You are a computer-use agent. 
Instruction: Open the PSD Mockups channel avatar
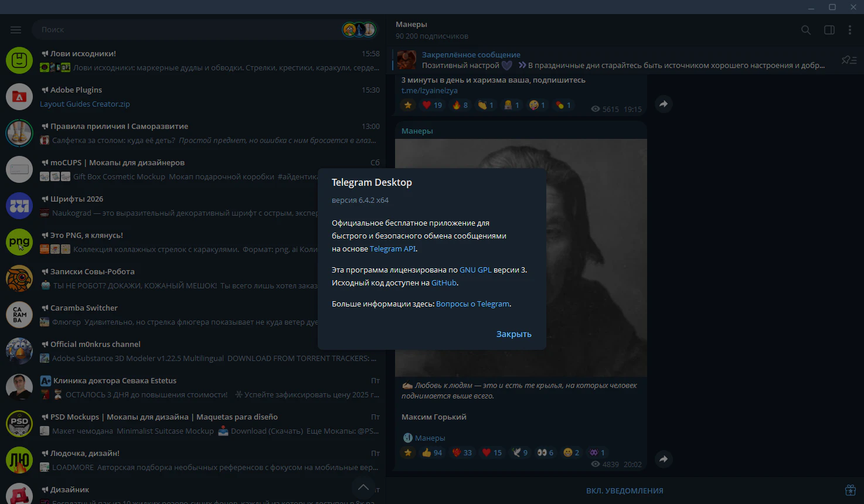coord(19,424)
